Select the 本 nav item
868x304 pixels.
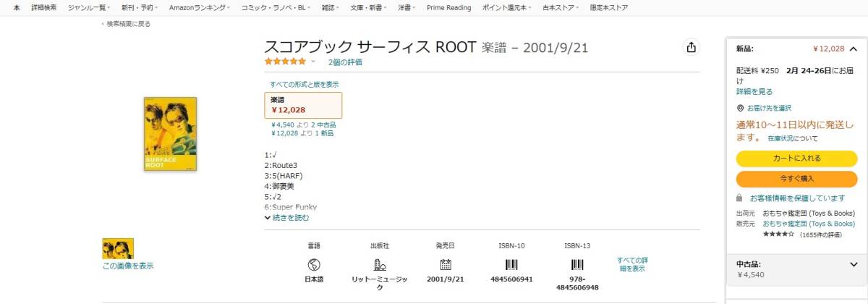[x=16, y=7]
